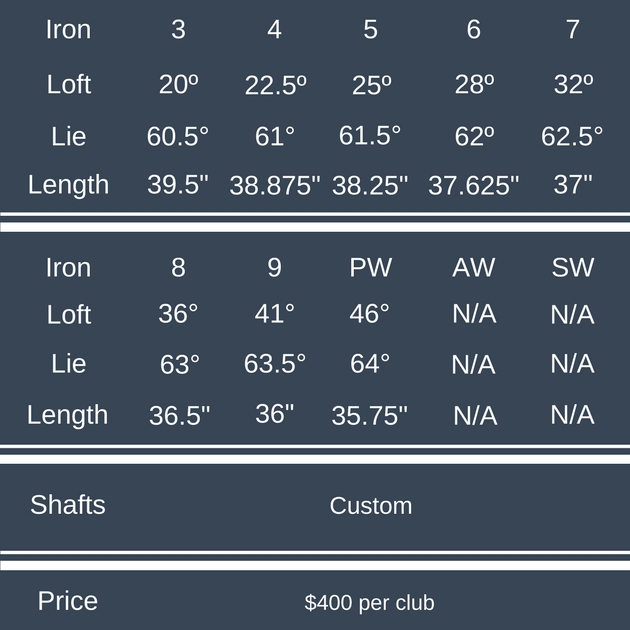Select the 38.875" length for the 4-iron
Viewport: 630px width, 630px height.
point(275,186)
